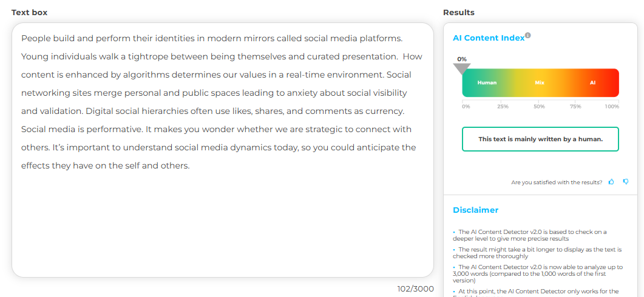Click the Results panel title
The image size is (644, 297).
pos(458,13)
